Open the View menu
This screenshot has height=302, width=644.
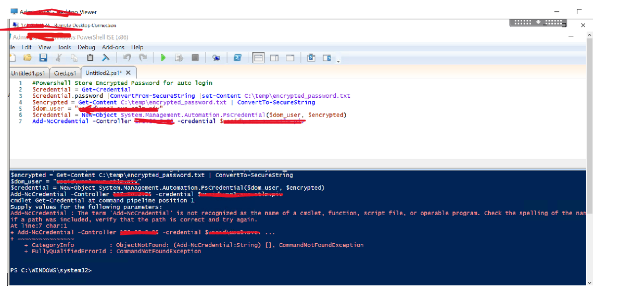(x=45, y=47)
